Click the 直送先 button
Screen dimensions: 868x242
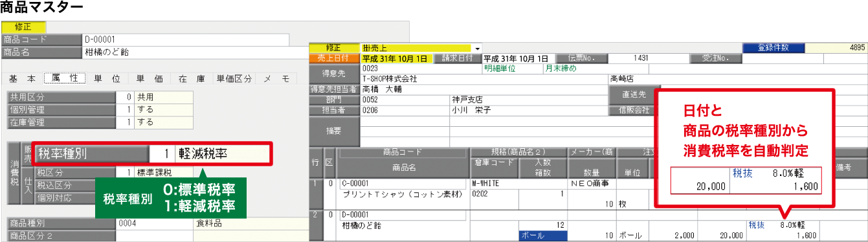pyautogui.click(x=634, y=94)
